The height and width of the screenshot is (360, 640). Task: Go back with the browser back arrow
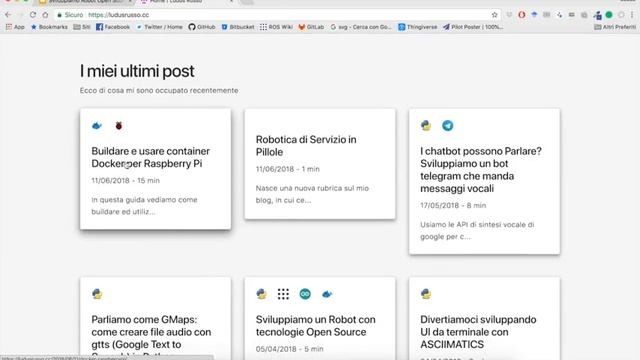click(x=8, y=15)
